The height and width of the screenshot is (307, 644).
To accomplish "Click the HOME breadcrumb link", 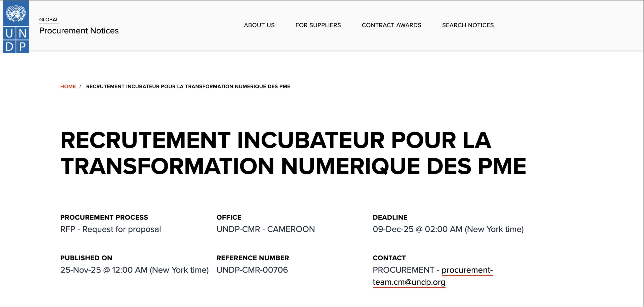I will 68,86.
